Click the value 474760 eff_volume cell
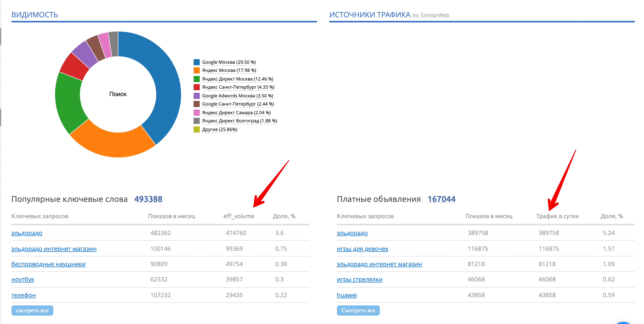The height and width of the screenshot is (324, 644). (236, 233)
